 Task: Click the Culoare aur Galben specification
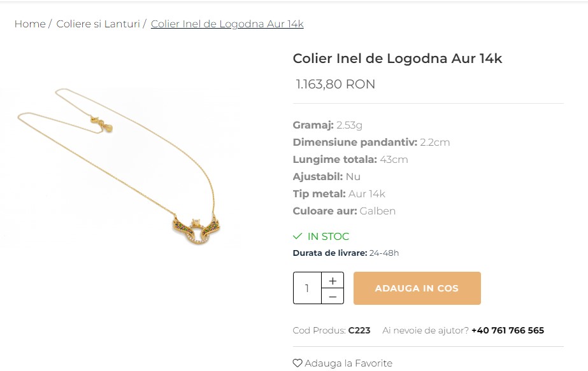[344, 211]
